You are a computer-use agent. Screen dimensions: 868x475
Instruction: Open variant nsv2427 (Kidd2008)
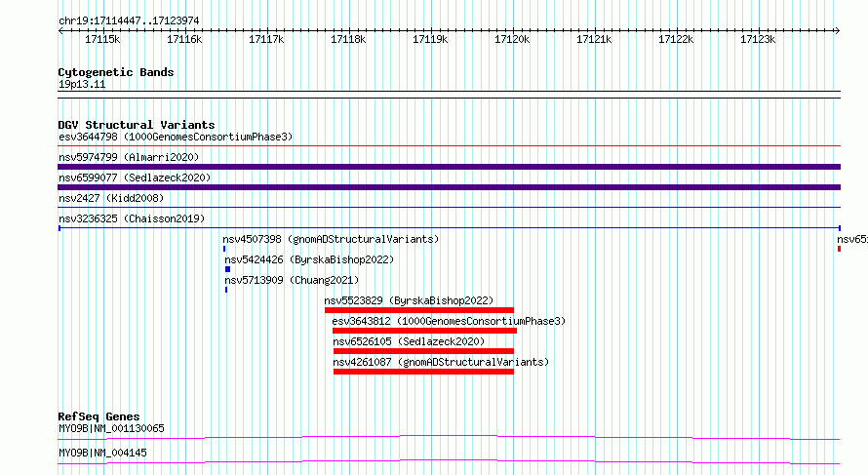pos(111,198)
